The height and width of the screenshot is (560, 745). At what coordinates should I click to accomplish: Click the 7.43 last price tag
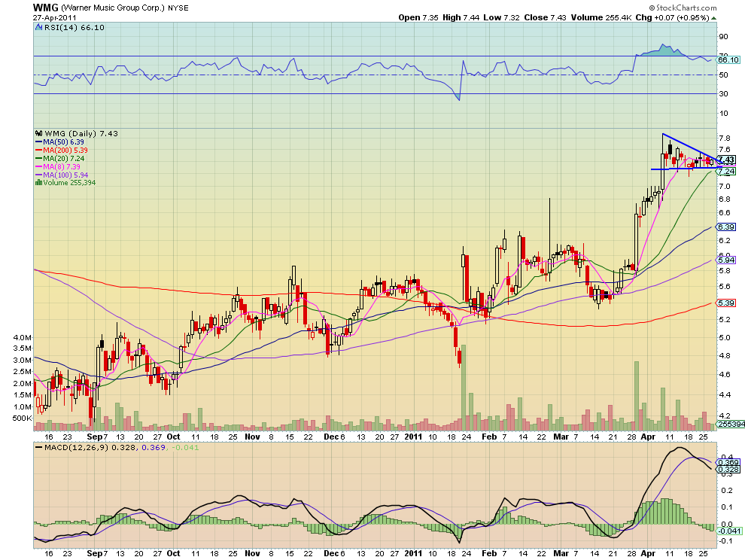coord(726,160)
